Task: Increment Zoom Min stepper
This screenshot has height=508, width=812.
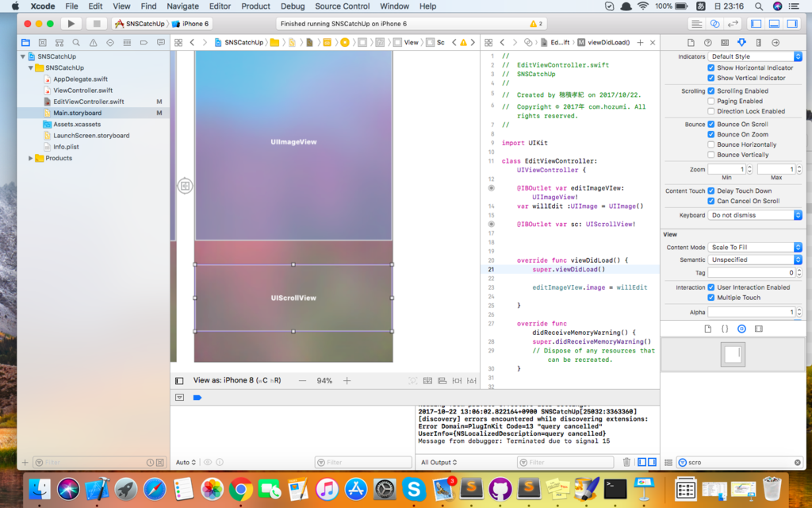Action: (749, 167)
